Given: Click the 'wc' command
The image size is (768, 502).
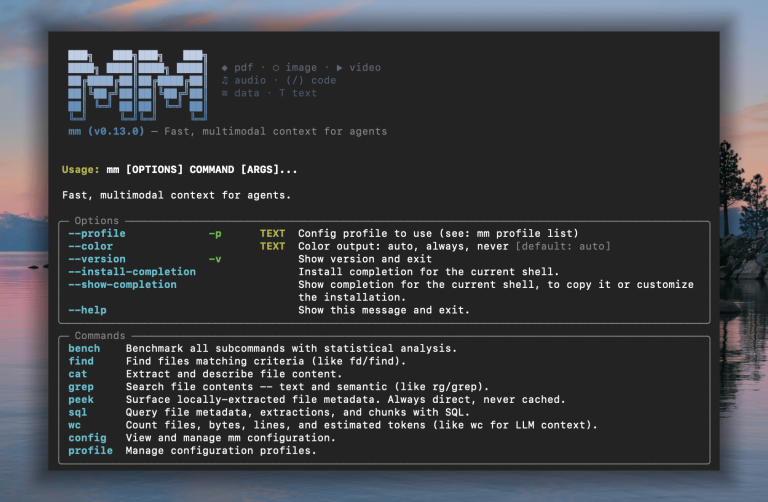Looking at the screenshot, I should [x=74, y=425].
